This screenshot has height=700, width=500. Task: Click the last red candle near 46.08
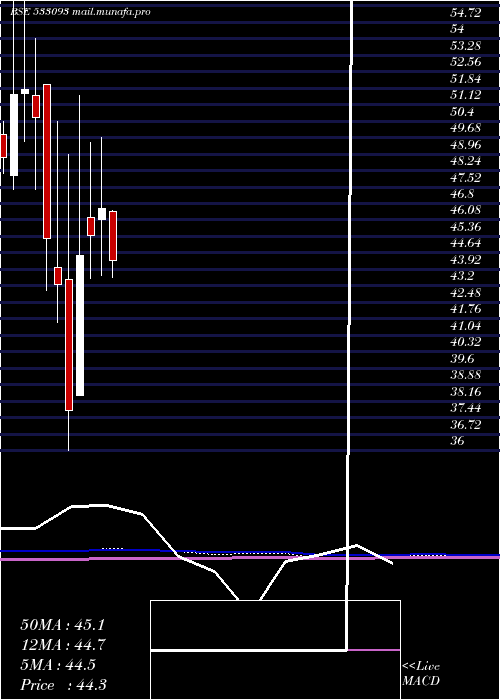[x=113, y=236]
